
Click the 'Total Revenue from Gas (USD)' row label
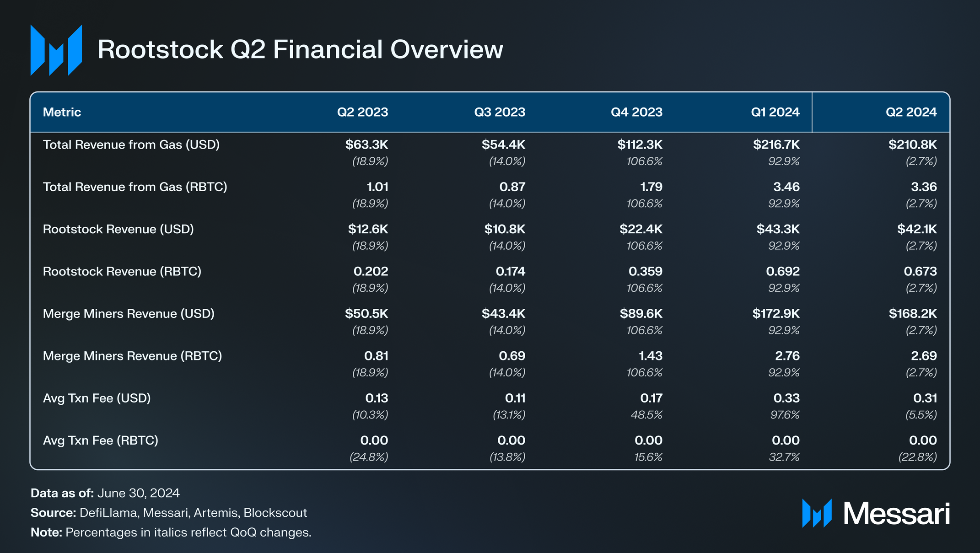[x=131, y=145]
